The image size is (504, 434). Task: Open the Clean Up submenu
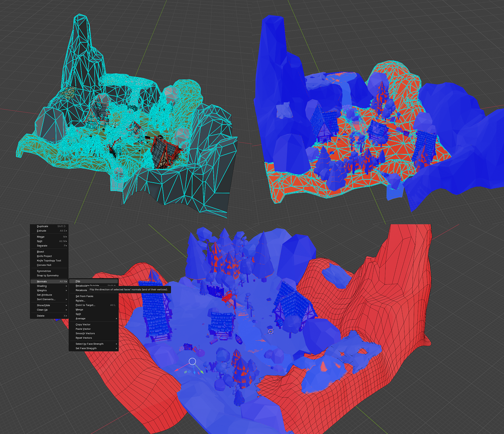[x=42, y=309]
